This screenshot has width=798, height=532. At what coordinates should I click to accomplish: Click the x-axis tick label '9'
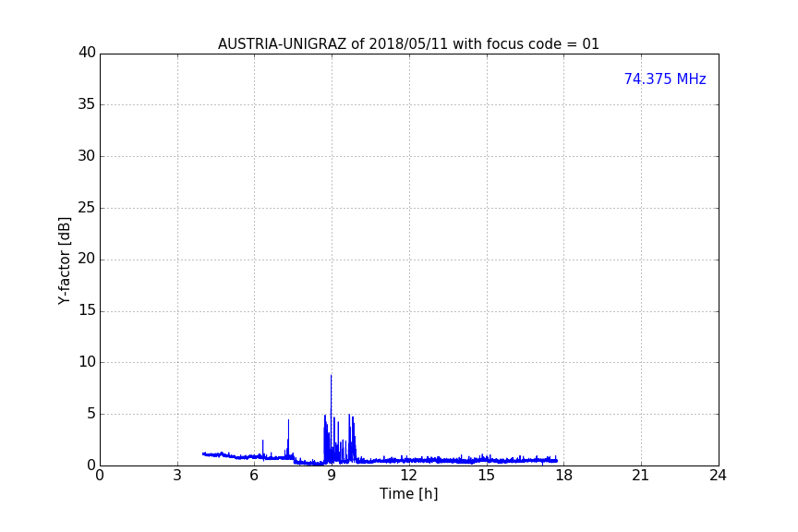332,476
